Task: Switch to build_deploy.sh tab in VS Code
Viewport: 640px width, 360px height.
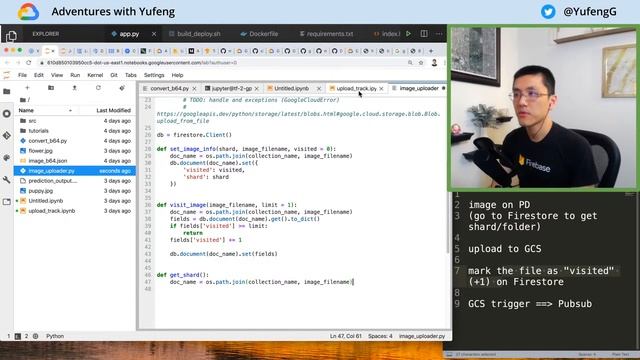Action: click(199, 34)
